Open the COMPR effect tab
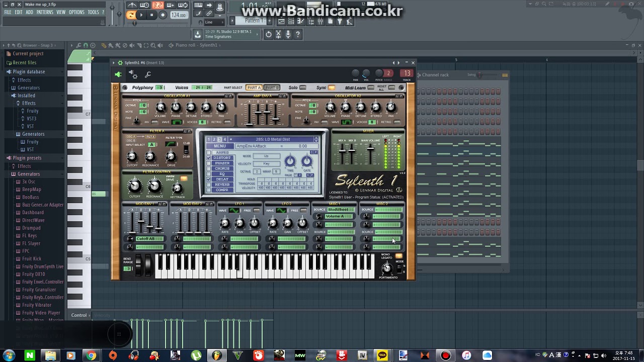644x362 pixels. coord(222,190)
